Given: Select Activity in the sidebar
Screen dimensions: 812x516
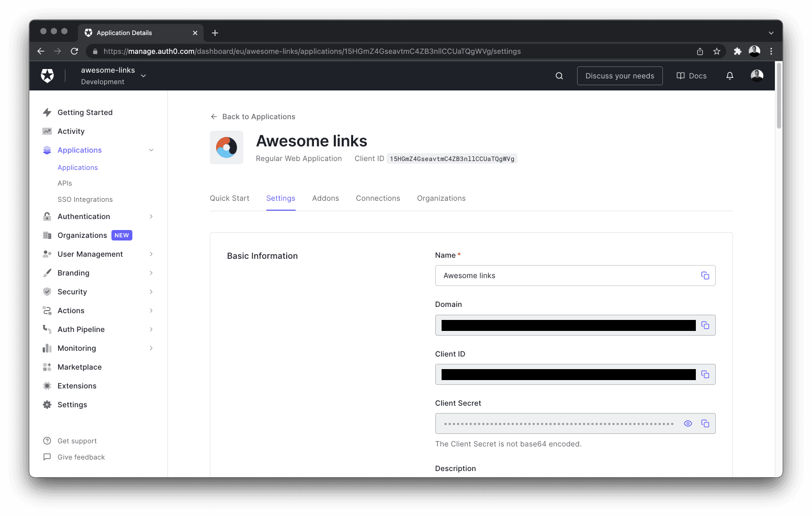Looking at the screenshot, I should tap(71, 131).
